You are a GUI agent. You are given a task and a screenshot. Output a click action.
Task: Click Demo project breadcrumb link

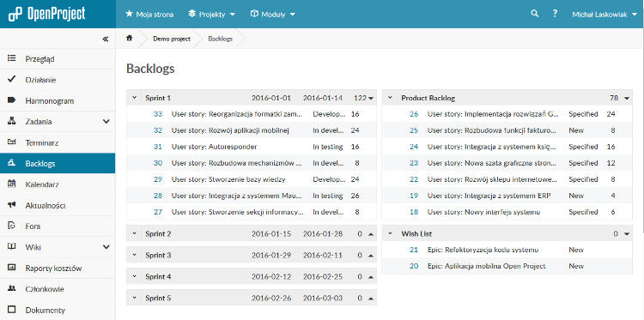click(x=172, y=39)
